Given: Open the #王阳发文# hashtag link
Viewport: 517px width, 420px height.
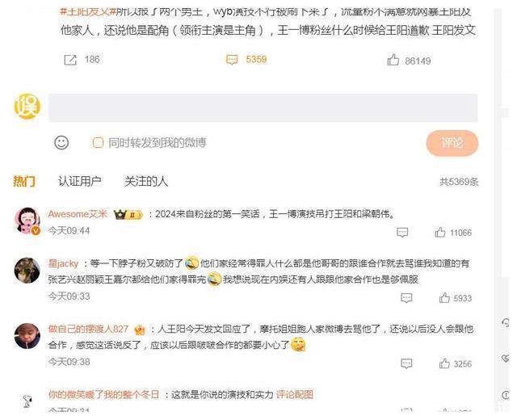Looking at the screenshot, I should [88, 11].
